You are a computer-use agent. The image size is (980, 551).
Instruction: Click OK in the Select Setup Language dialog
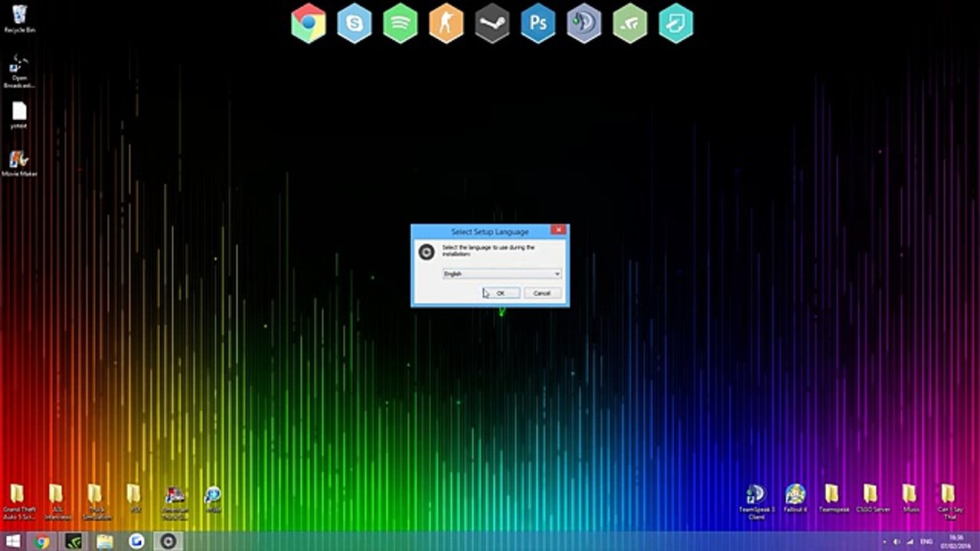[501, 293]
